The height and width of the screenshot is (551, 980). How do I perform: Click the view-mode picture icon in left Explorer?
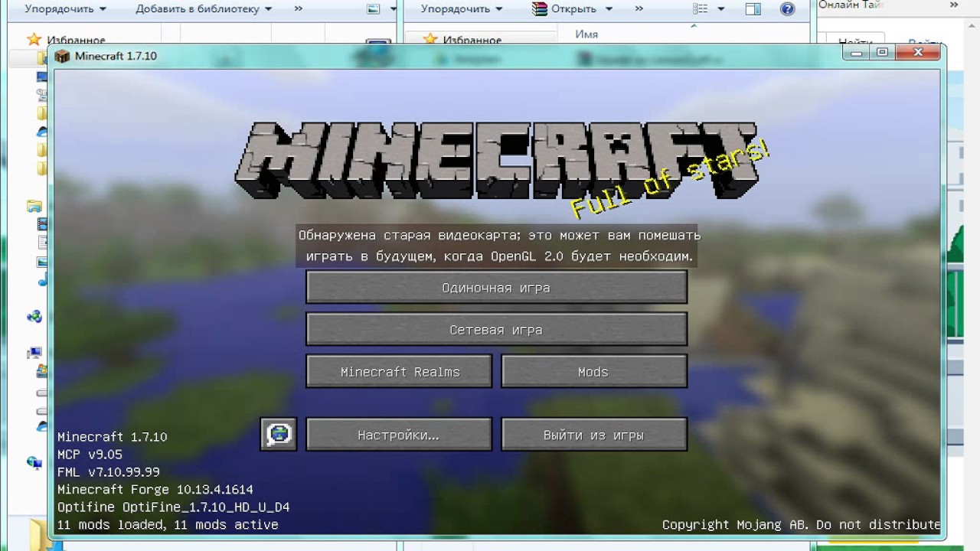tap(374, 9)
